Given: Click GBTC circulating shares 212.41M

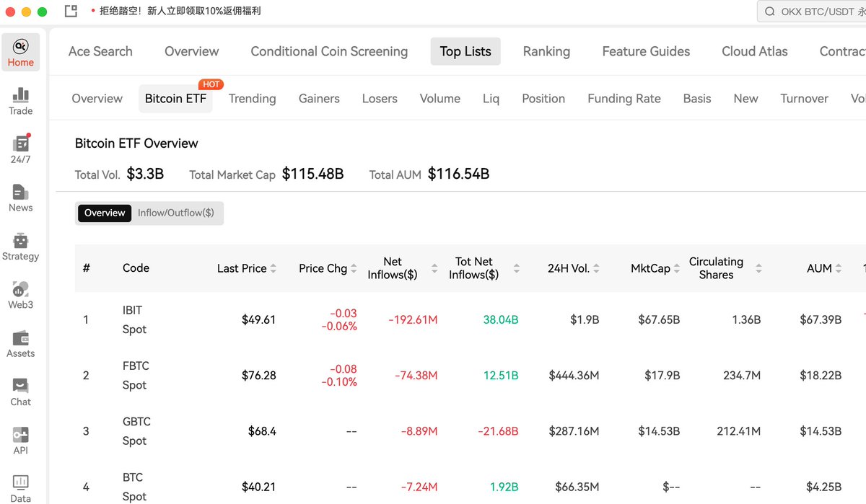Looking at the screenshot, I should (738, 431).
